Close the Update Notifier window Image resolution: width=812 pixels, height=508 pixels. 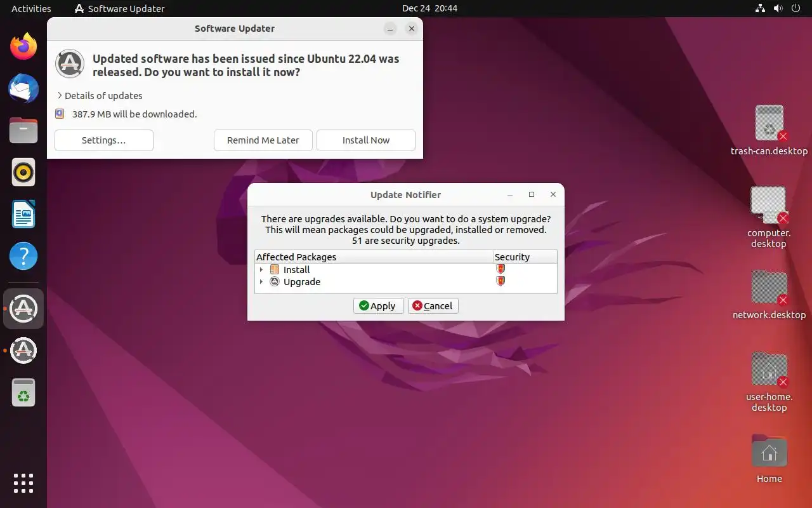pyautogui.click(x=553, y=195)
